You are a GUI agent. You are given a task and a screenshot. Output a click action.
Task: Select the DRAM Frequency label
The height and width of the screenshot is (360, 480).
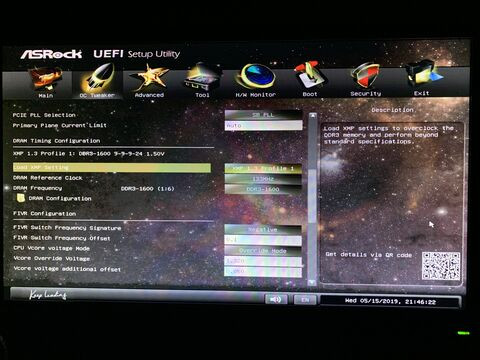[37, 188]
